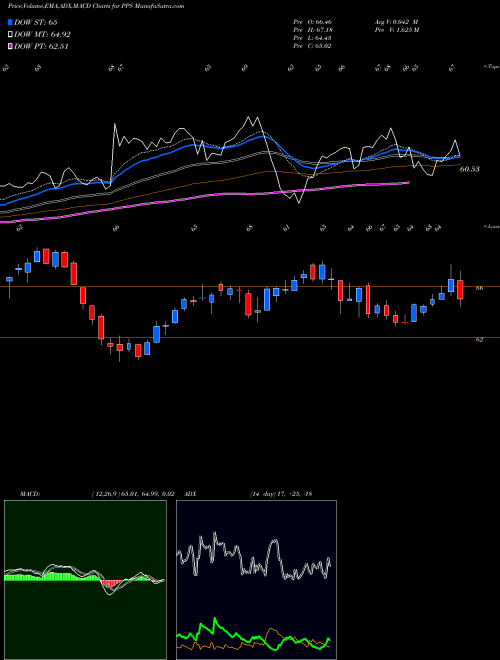The height and width of the screenshot is (660, 500).
Task: Click the blue DOW ST legend swatch
Action: [x=11, y=22]
